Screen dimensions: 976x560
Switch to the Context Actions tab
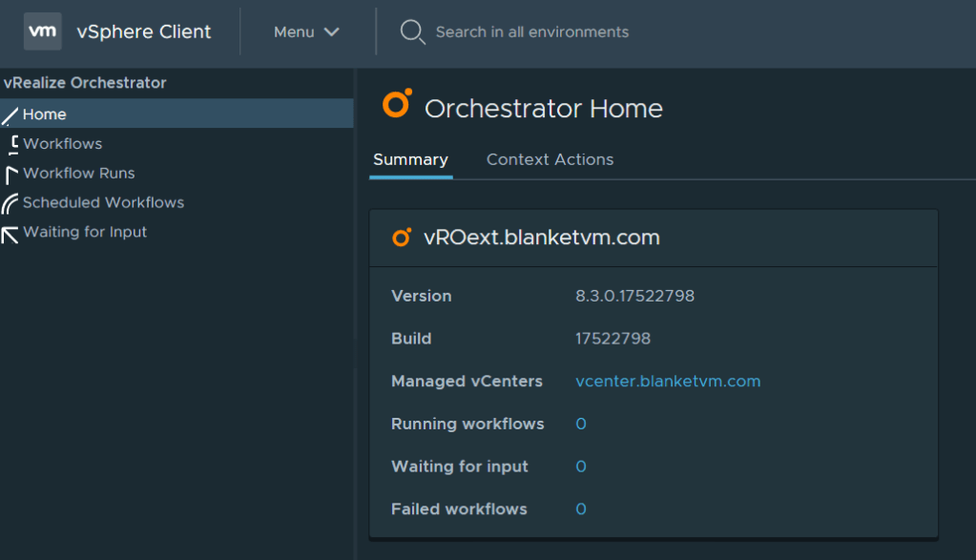click(550, 159)
